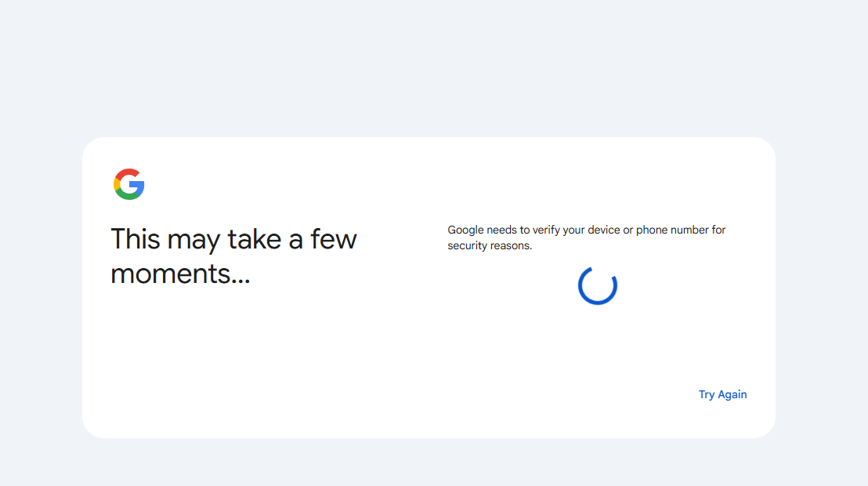Viewport: 868px width, 486px height.
Task: Click the word "device" in the message
Action: [603, 230]
